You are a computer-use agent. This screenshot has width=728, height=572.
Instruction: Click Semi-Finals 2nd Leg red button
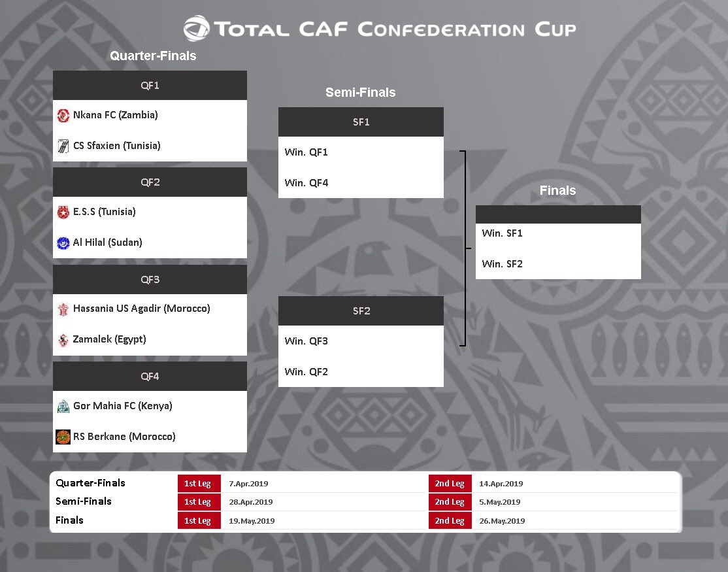[x=450, y=502]
